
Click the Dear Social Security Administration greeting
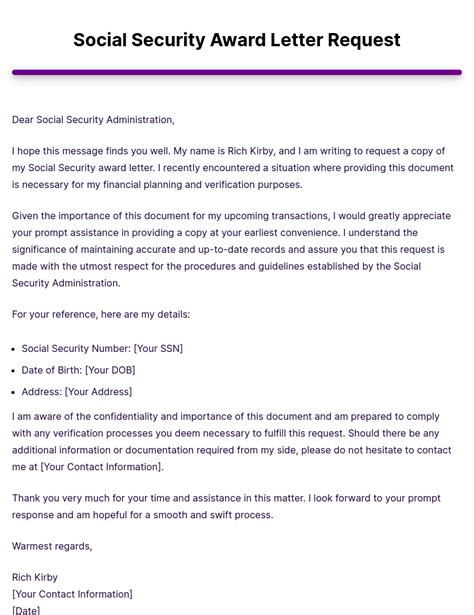(x=93, y=120)
